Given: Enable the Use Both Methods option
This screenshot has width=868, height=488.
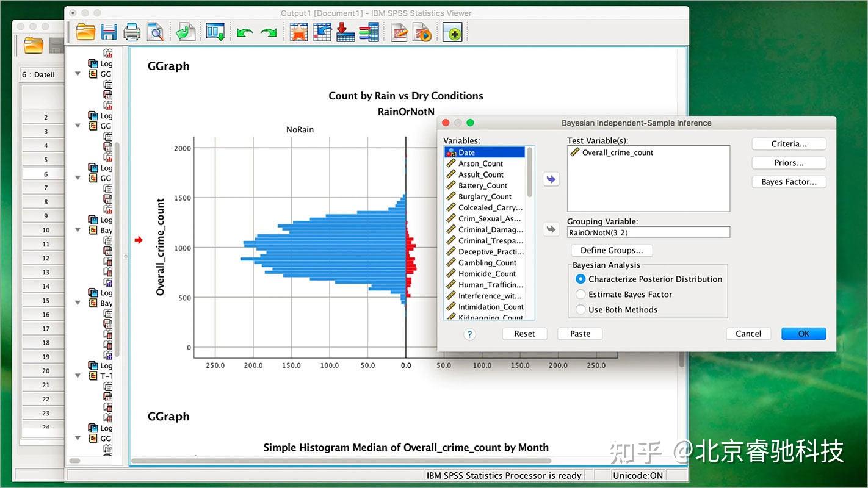Looking at the screenshot, I should [x=580, y=309].
